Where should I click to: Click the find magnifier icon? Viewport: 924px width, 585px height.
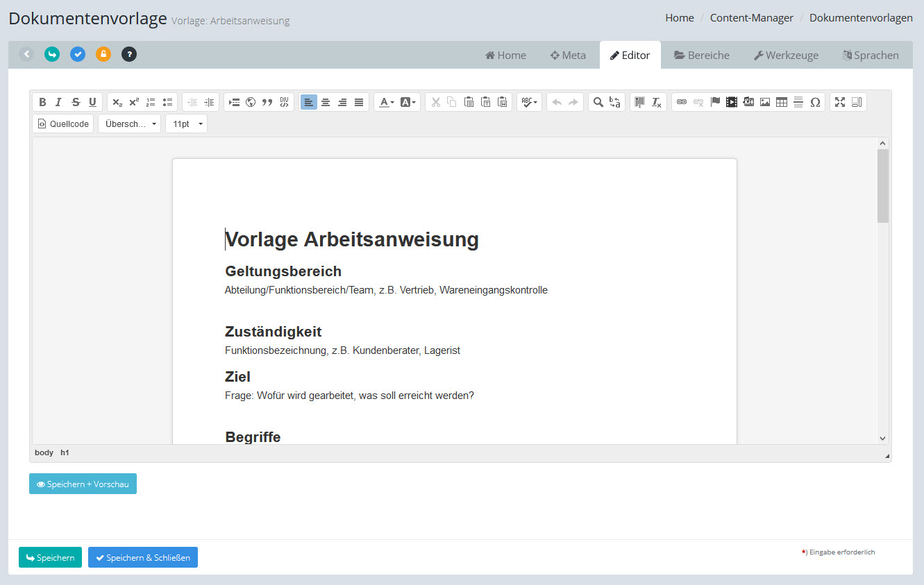coord(598,102)
